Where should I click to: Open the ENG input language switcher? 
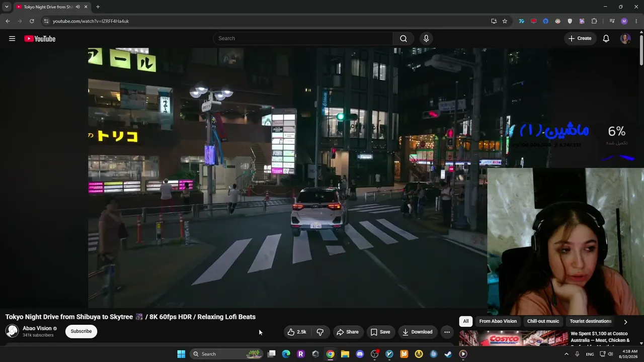click(590, 354)
